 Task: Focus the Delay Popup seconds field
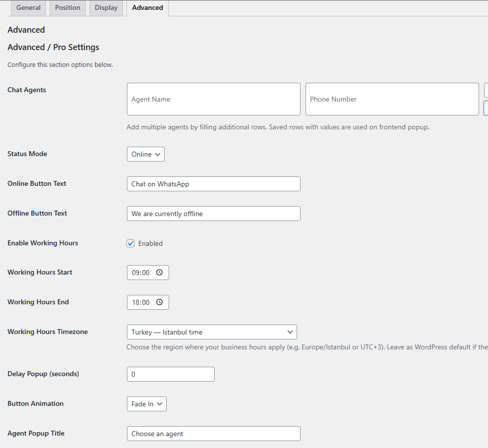click(x=171, y=374)
